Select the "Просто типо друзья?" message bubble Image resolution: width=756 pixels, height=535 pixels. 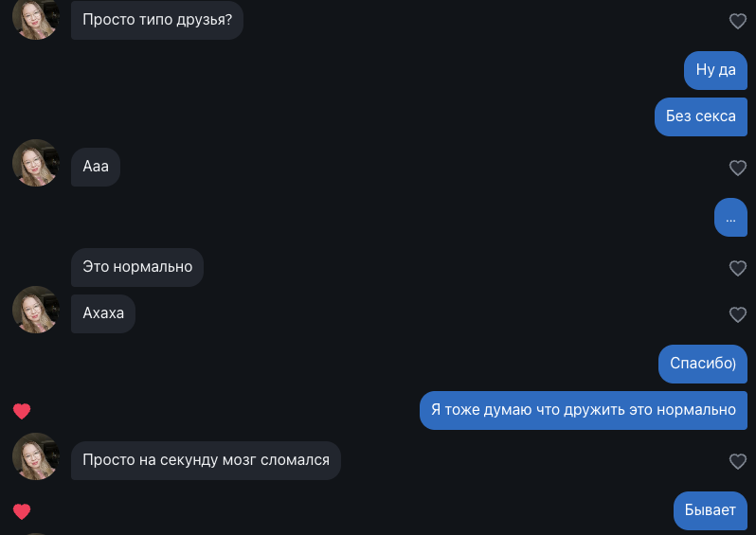pyautogui.click(x=157, y=19)
